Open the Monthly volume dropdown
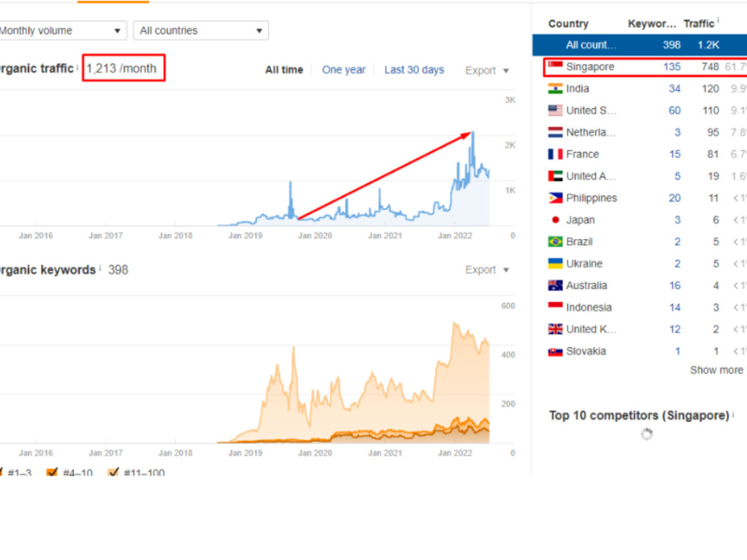Viewport: 747px width, 560px height. tap(62, 31)
